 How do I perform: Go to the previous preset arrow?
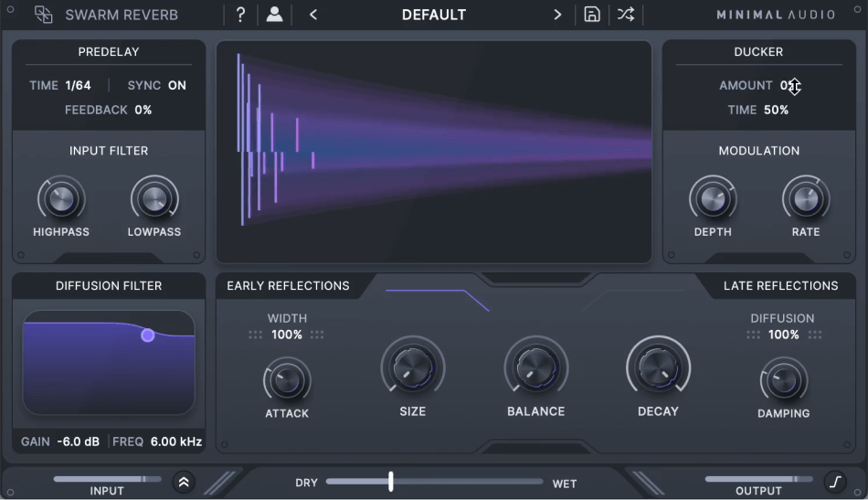313,15
